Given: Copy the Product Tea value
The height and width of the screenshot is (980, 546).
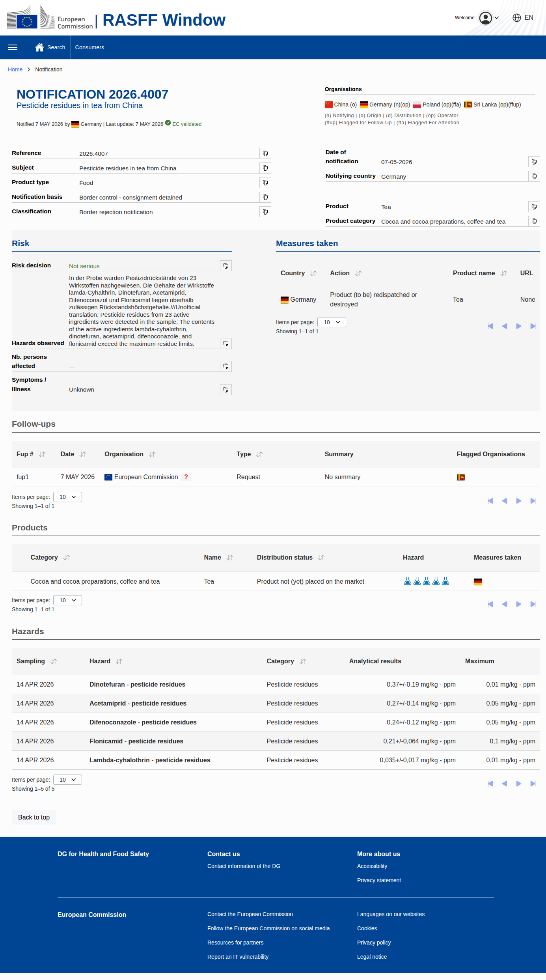Looking at the screenshot, I should click(534, 207).
